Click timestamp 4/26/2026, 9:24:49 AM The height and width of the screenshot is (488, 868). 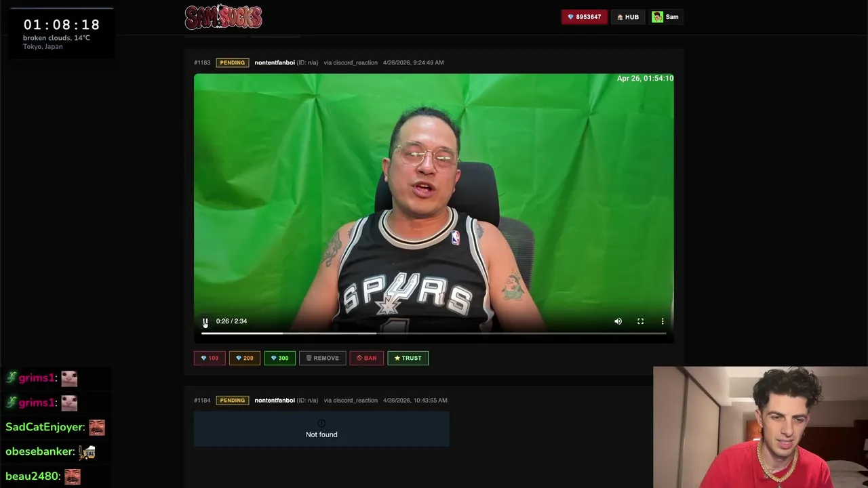pyautogui.click(x=413, y=62)
